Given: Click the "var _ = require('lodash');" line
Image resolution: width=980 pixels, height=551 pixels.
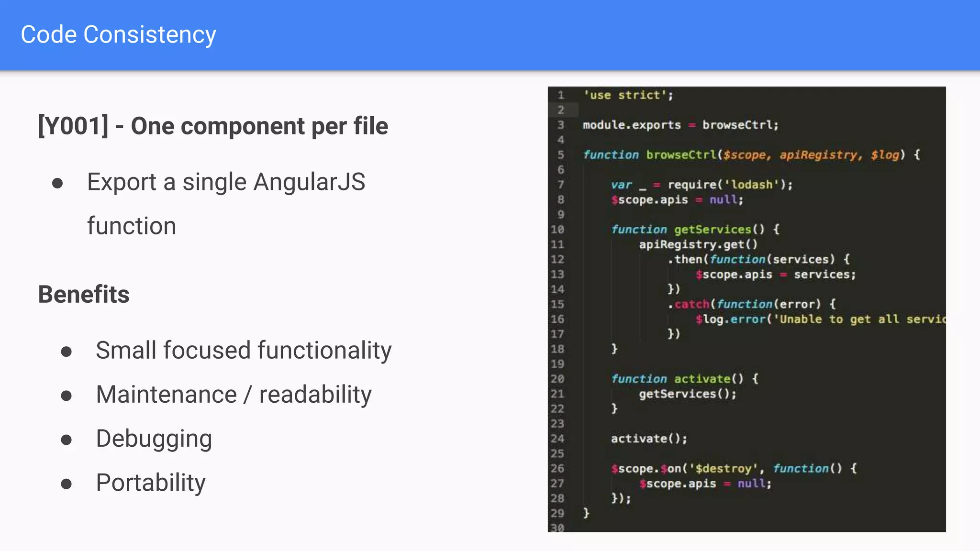Looking at the screenshot, I should [x=702, y=185].
